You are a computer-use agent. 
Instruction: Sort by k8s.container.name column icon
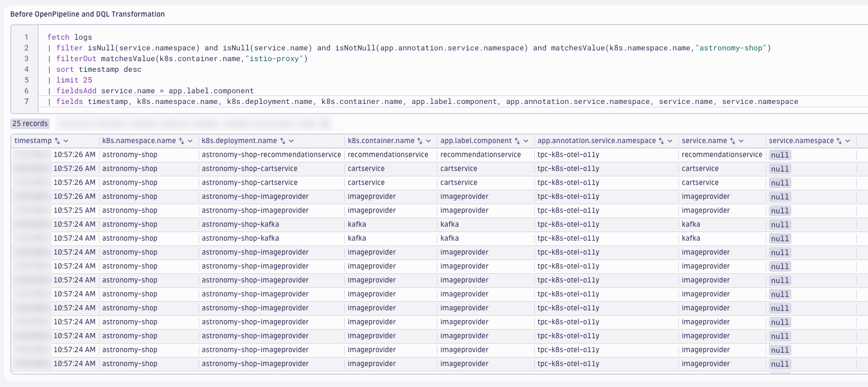click(420, 141)
